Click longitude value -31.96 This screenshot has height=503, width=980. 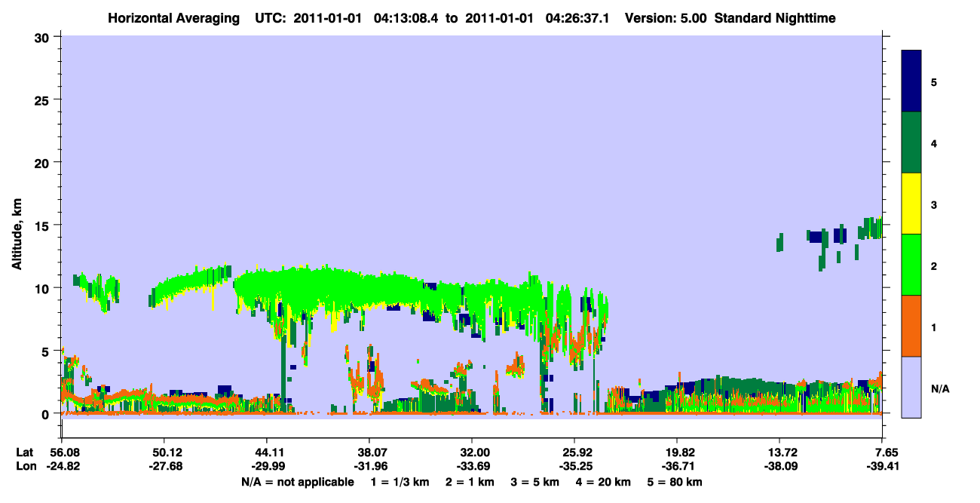[x=369, y=466]
